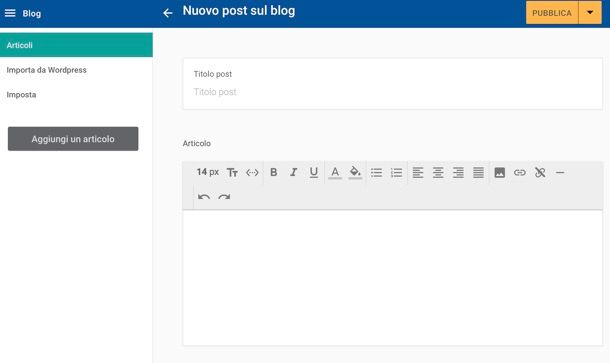Open the hamburger menu next to Blog
The width and height of the screenshot is (610, 363).
(10, 13)
